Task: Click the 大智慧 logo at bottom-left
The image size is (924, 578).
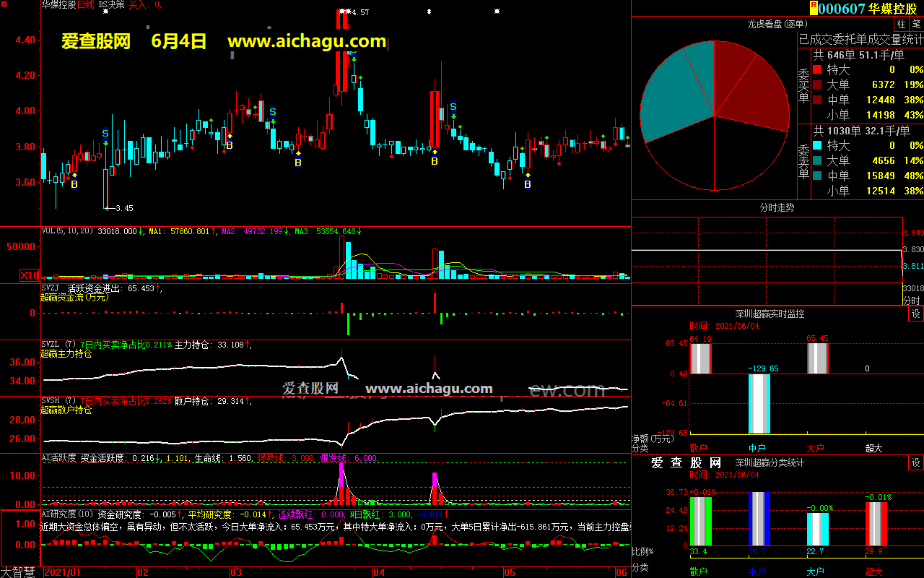Action: [19, 571]
